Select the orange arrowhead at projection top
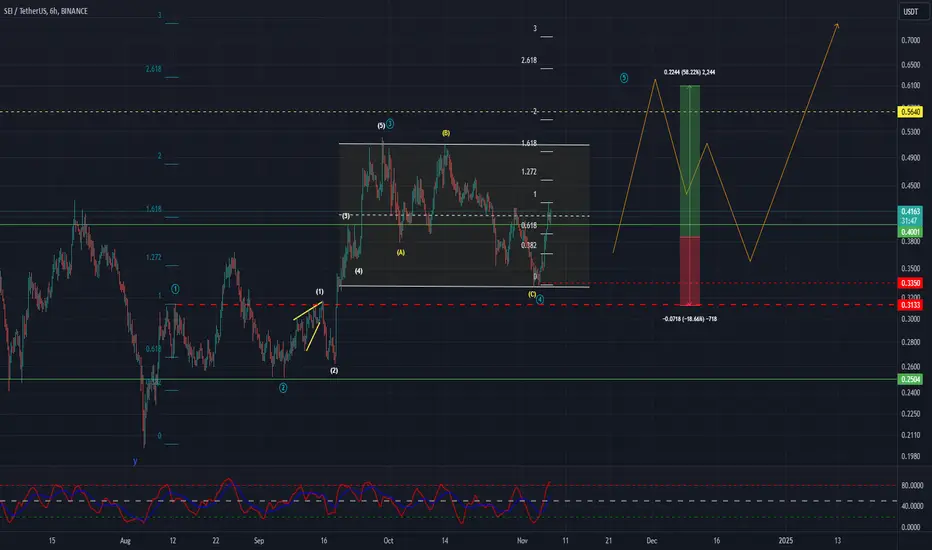 pyautogui.click(x=837, y=25)
